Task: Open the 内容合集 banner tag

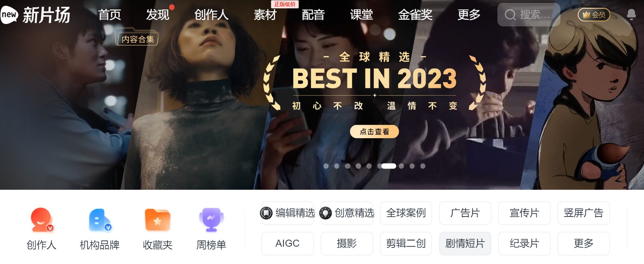Action: [138, 39]
